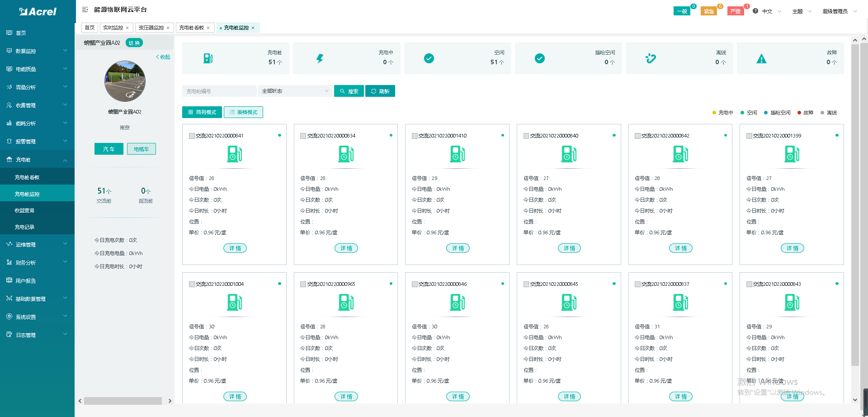Screen dimensions: 868x417
Task: Open 收益查询 in the sidebar submenu
Action: [x=24, y=210]
